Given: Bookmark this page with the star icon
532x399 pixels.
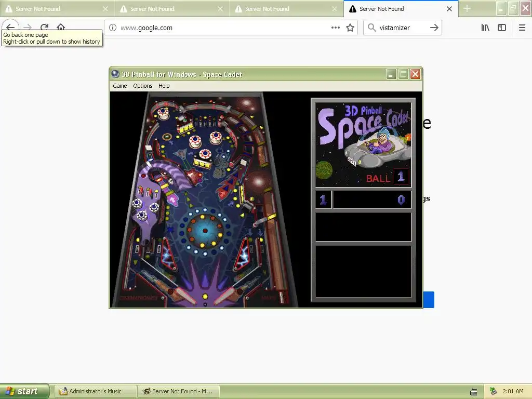Looking at the screenshot, I should coord(350,28).
